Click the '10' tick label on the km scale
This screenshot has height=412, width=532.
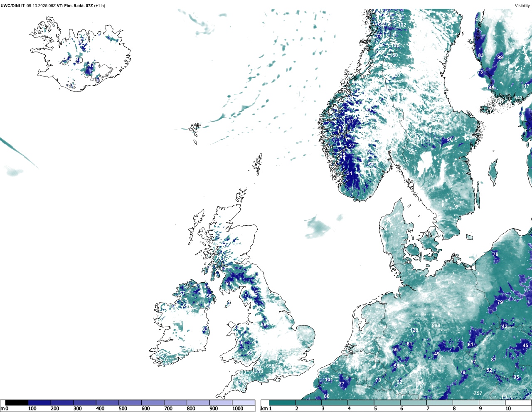pos(508,409)
